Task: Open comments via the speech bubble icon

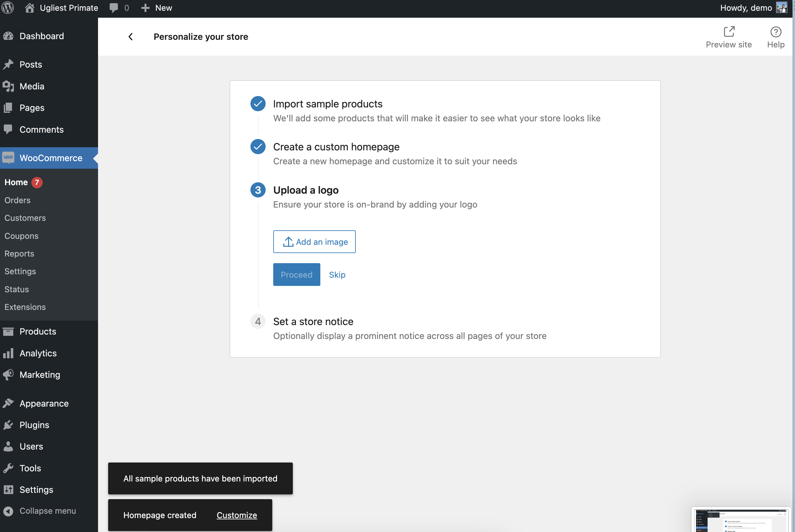Action: point(114,8)
